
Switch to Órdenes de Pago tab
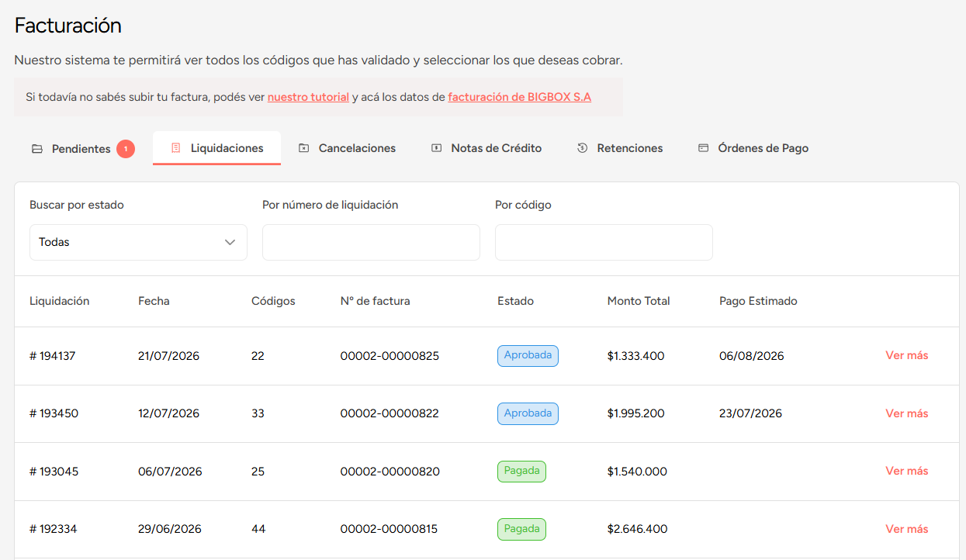click(753, 147)
